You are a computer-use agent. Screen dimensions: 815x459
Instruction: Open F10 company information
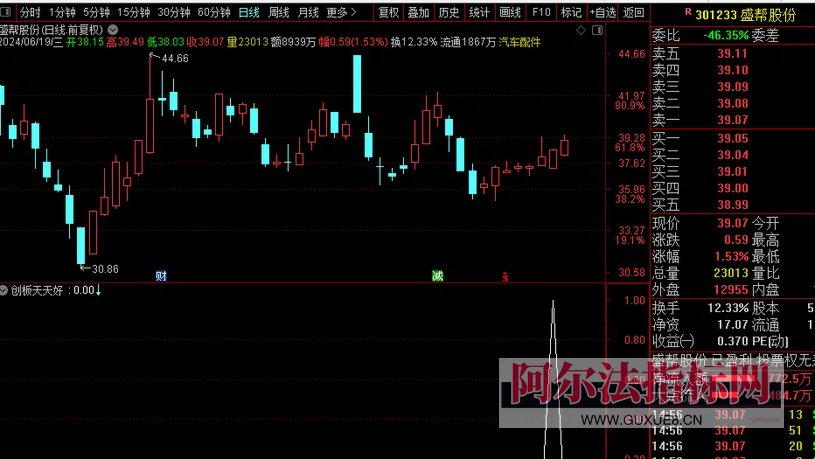coord(541,12)
